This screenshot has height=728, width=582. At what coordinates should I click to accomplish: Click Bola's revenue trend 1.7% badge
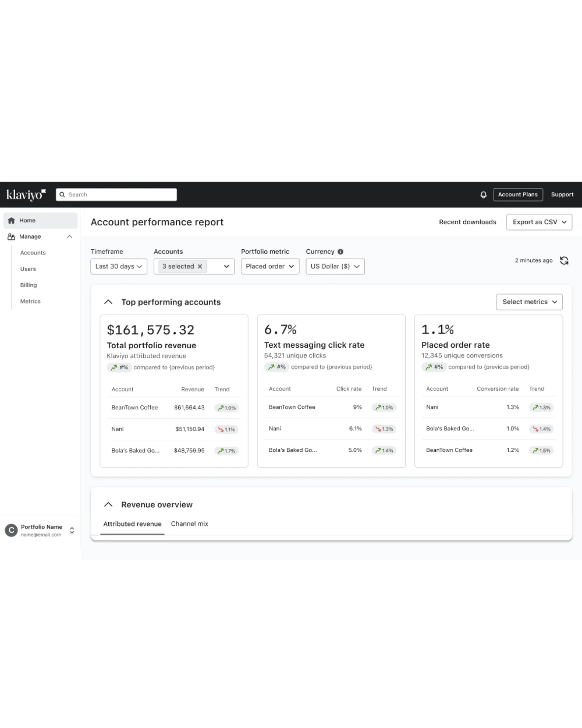[227, 451]
